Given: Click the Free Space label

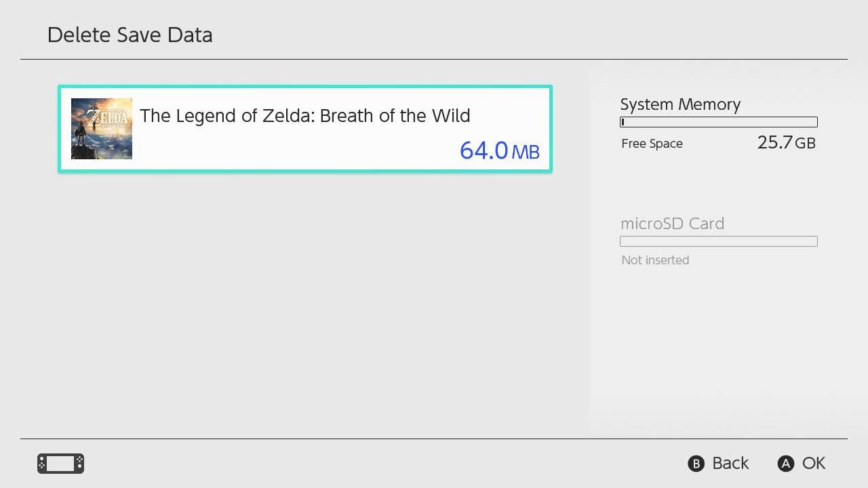Looking at the screenshot, I should pos(652,144).
